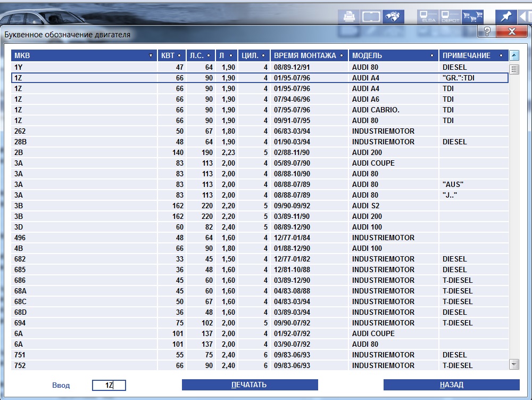Screen dimensions: 532x400
Task: Open the ELSA connection icon
Action: [x=426, y=17]
